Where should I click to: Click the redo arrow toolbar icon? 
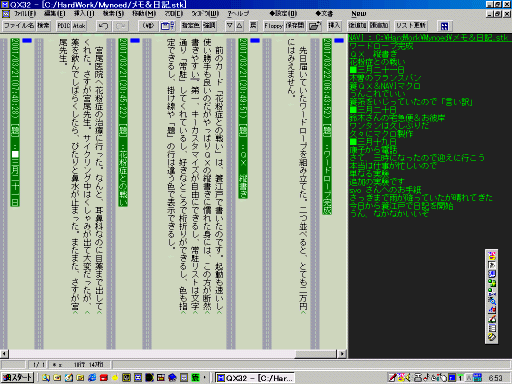click(121, 26)
